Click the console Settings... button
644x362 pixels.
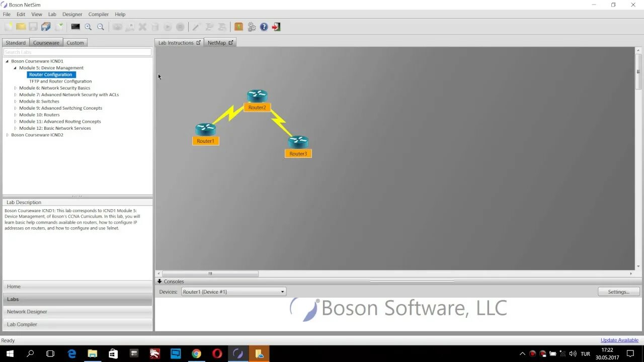pos(619,292)
